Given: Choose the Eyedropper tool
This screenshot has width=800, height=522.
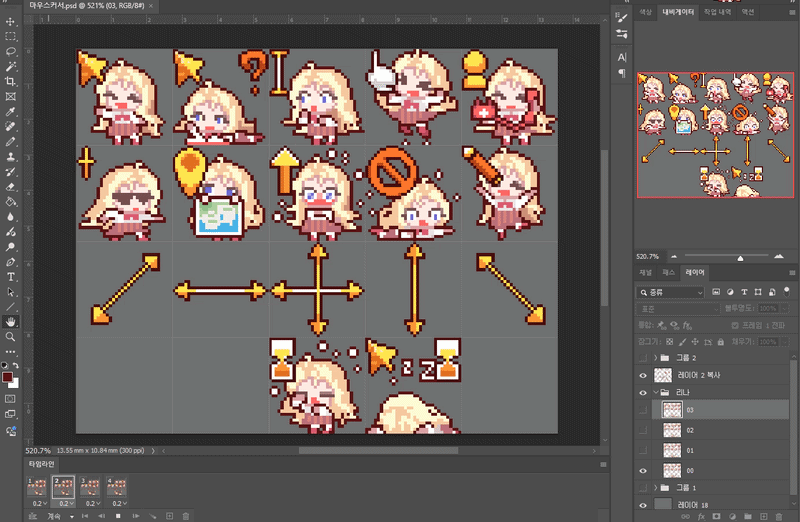Looking at the screenshot, I should point(11,112).
